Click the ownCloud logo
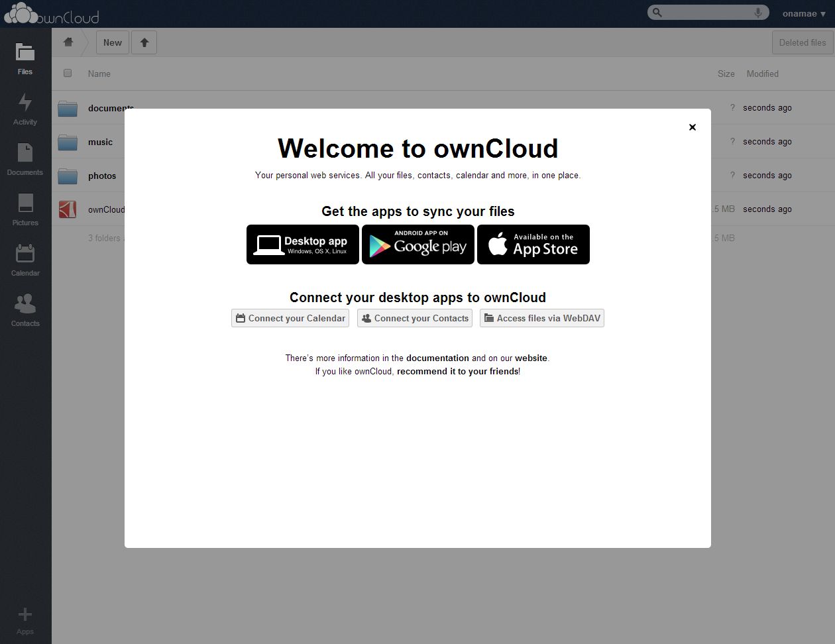The width and height of the screenshot is (835, 644). [52, 13]
